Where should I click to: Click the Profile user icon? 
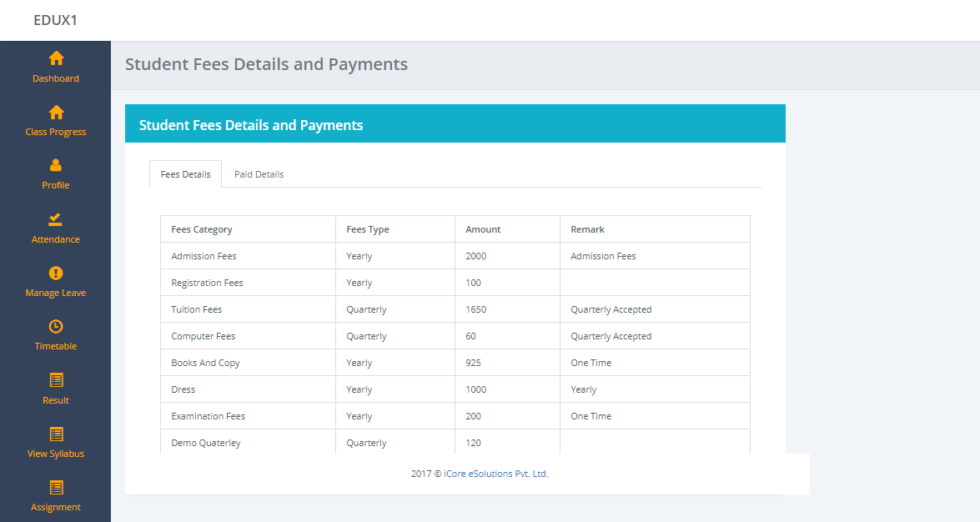point(56,165)
